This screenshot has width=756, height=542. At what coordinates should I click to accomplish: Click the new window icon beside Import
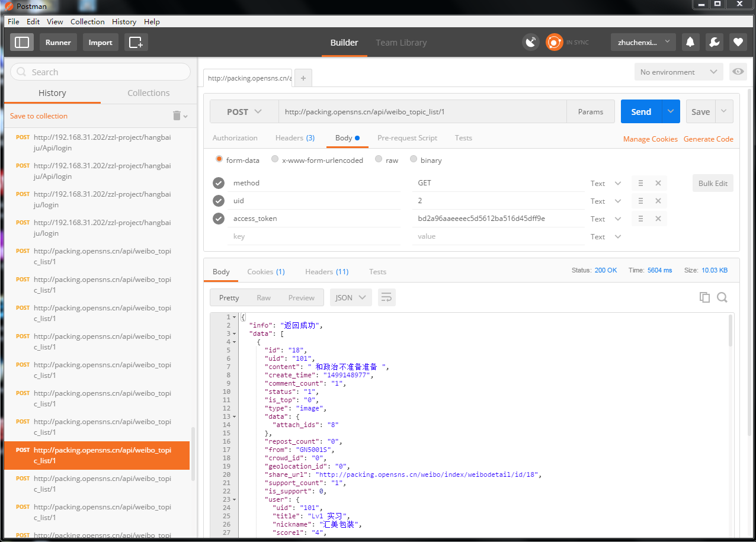pyautogui.click(x=136, y=42)
